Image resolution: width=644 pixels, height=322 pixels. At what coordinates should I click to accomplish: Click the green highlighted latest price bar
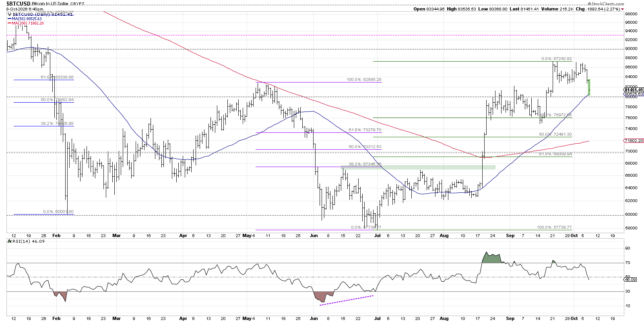point(589,87)
